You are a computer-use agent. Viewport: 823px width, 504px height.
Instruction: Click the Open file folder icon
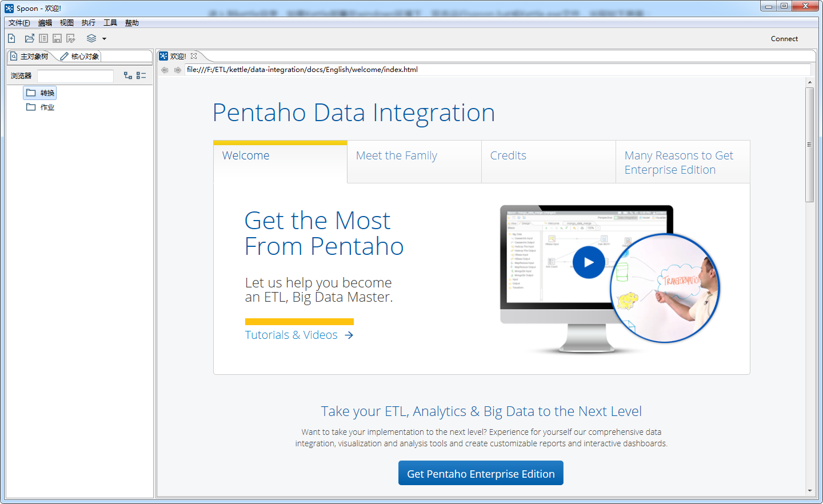click(29, 38)
